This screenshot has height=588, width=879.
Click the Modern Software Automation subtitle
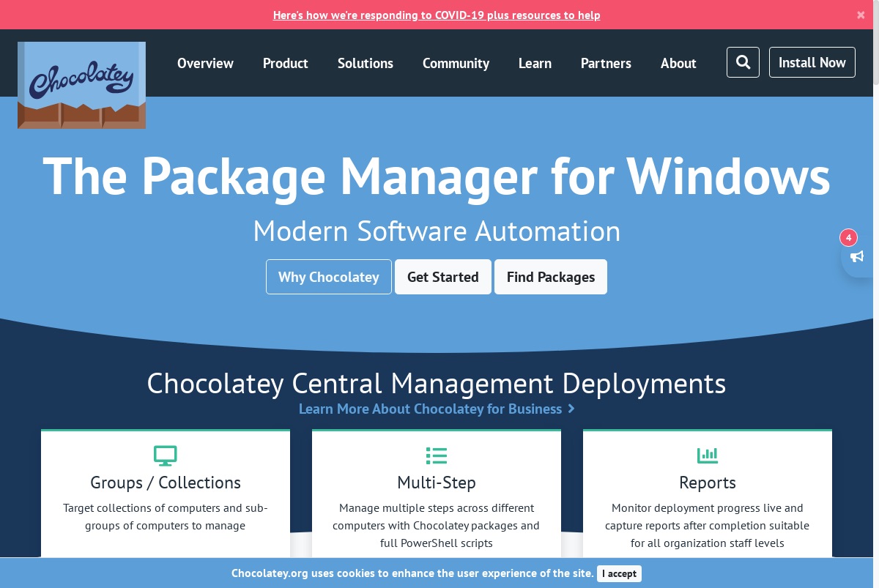(437, 231)
